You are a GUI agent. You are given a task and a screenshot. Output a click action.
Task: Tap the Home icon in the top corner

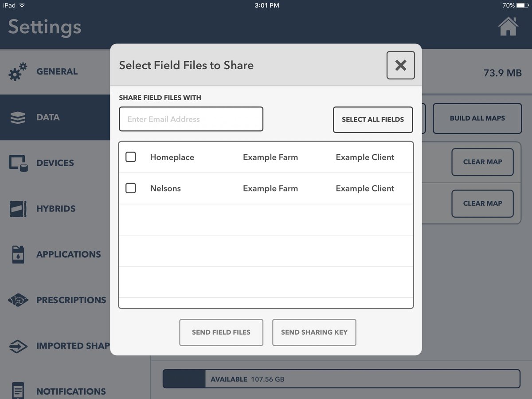click(508, 27)
